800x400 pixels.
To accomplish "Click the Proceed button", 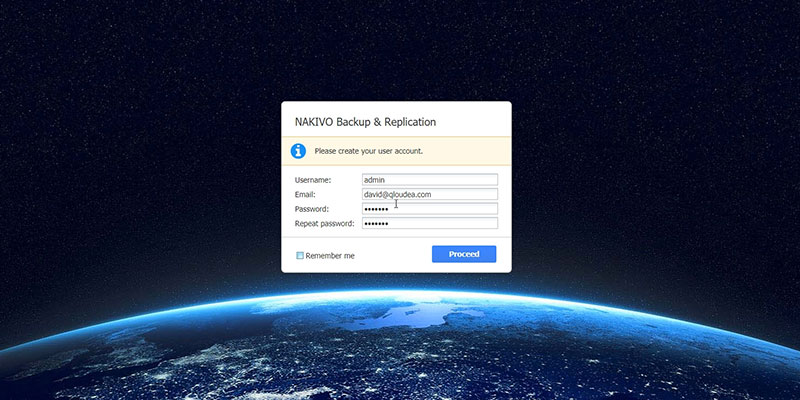I will click(464, 254).
